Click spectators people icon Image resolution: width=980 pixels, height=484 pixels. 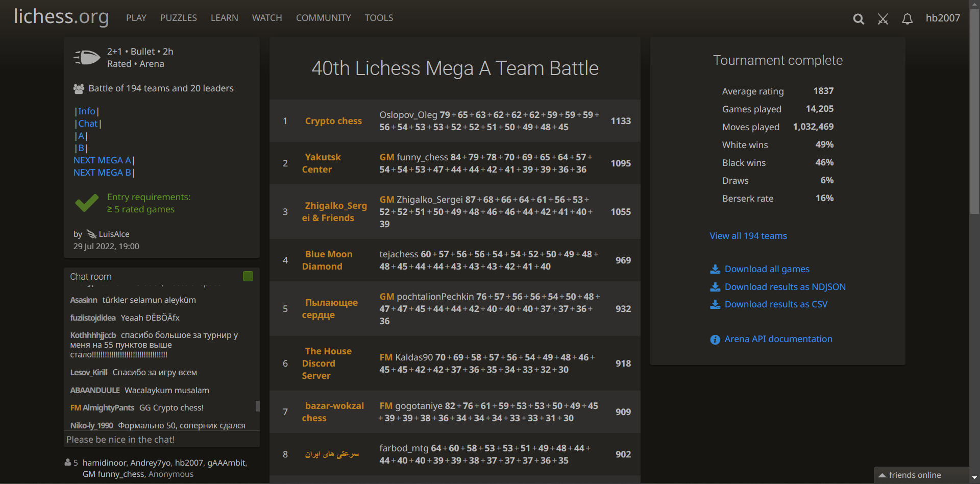tap(68, 463)
